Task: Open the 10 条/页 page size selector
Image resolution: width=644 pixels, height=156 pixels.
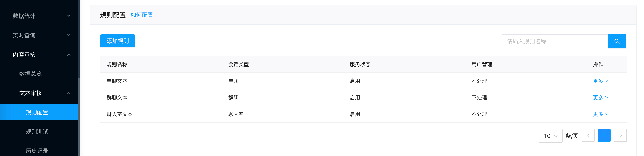Action: pyautogui.click(x=551, y=136)
